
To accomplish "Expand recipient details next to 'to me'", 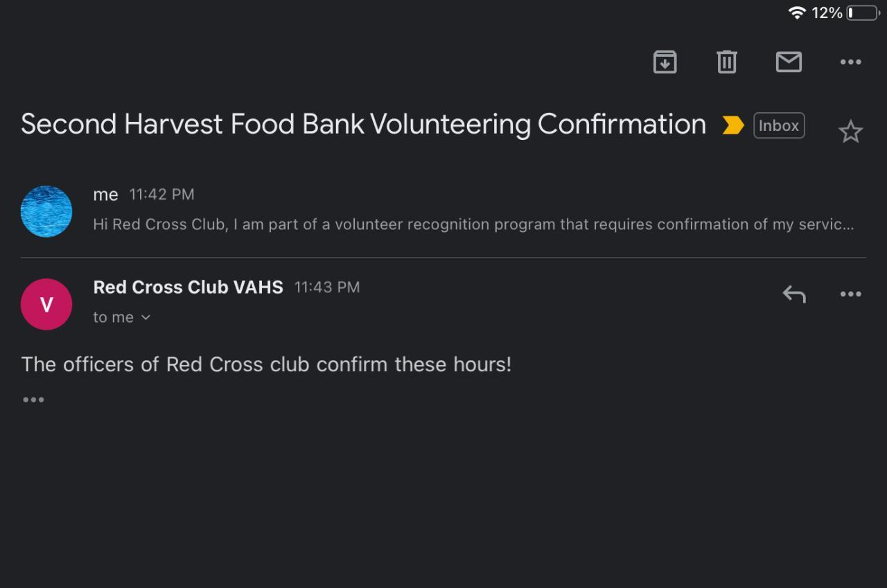I will coord(145,317).
